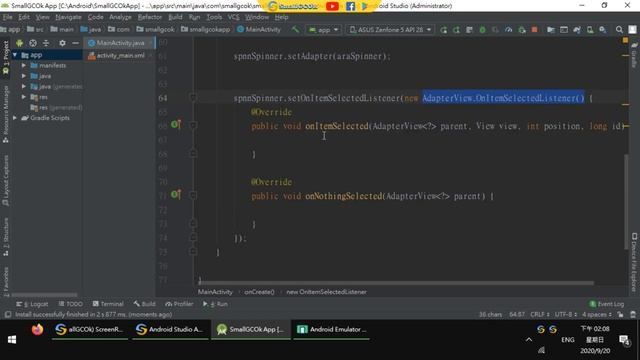Toggle the Device File Explorer side panel
This screenshot has width=640, height=360.
[x=634, y=262]
